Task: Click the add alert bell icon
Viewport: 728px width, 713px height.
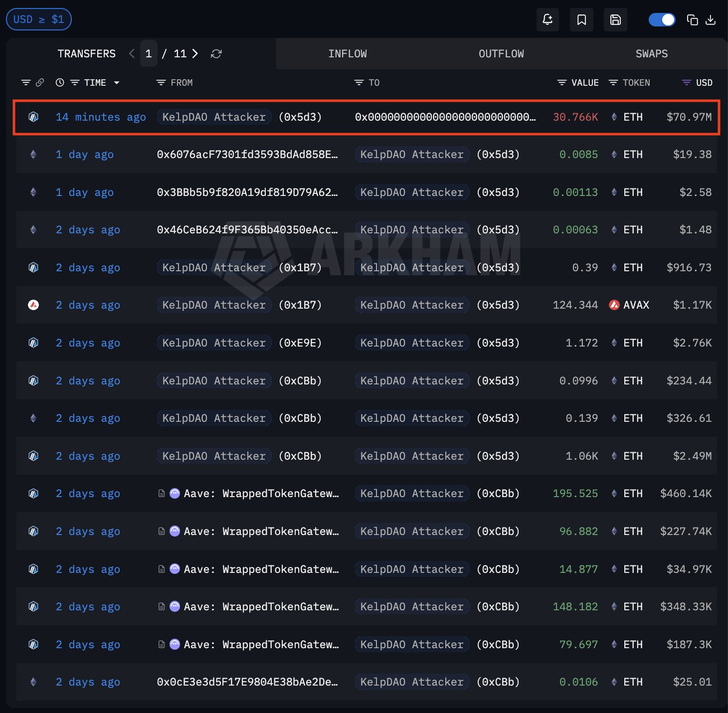Action: 547,19
